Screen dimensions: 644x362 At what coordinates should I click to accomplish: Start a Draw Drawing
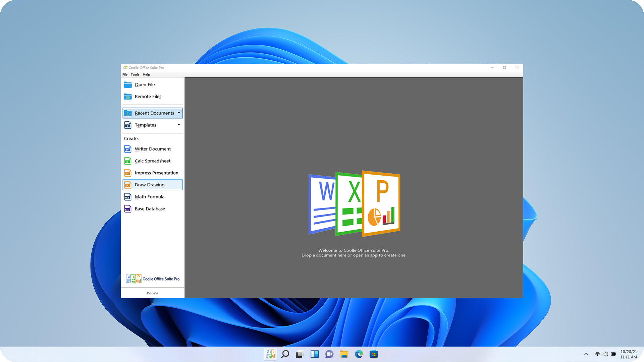(x=149, y=185)
